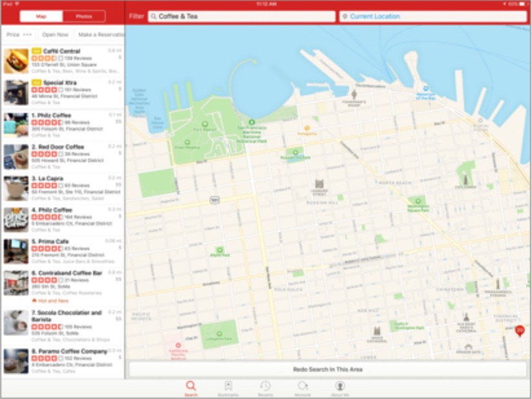Tap the Coit Tower landmark icon
The height and width of the screenshot is (399, 532).
tap(465, 178)
